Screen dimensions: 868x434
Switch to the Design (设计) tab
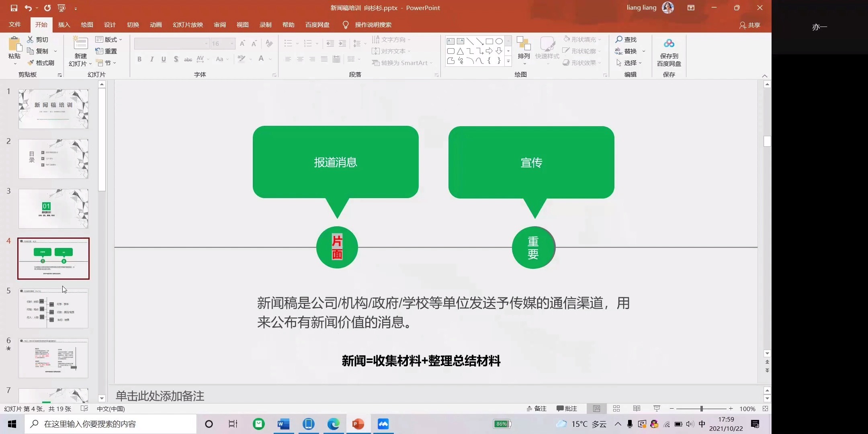110,25
